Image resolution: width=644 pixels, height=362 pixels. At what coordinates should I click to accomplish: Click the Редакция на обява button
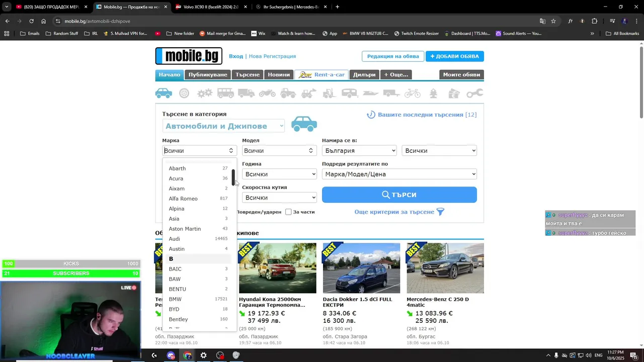tap(393, 56)
